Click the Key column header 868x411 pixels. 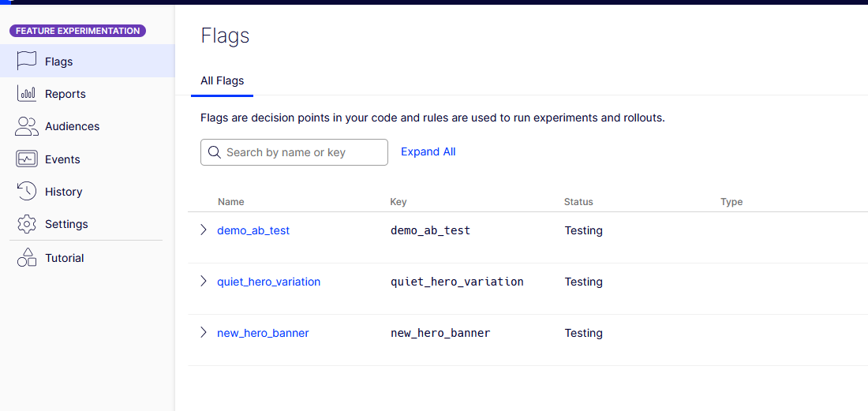398,202
